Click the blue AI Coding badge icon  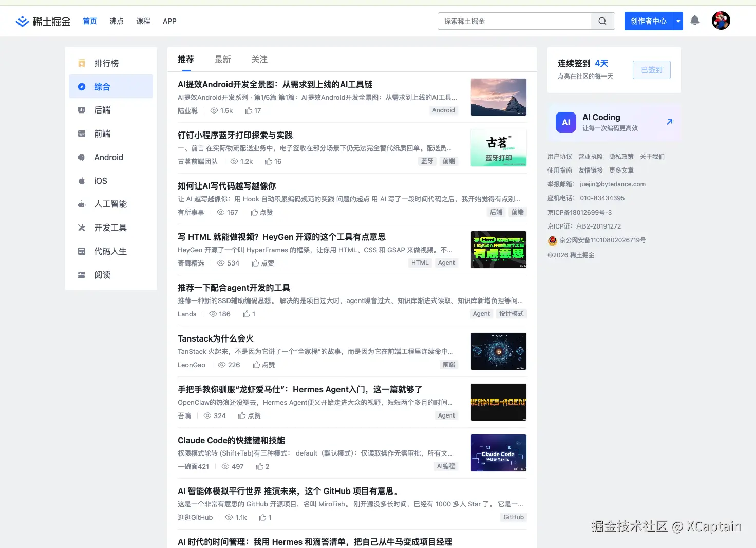click(x=566, y=122)
